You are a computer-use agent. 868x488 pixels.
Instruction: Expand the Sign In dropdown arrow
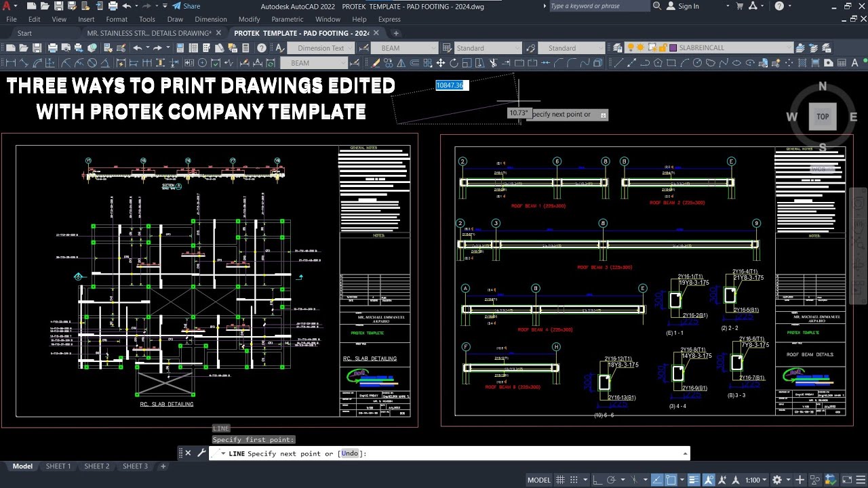coord(728,6)
